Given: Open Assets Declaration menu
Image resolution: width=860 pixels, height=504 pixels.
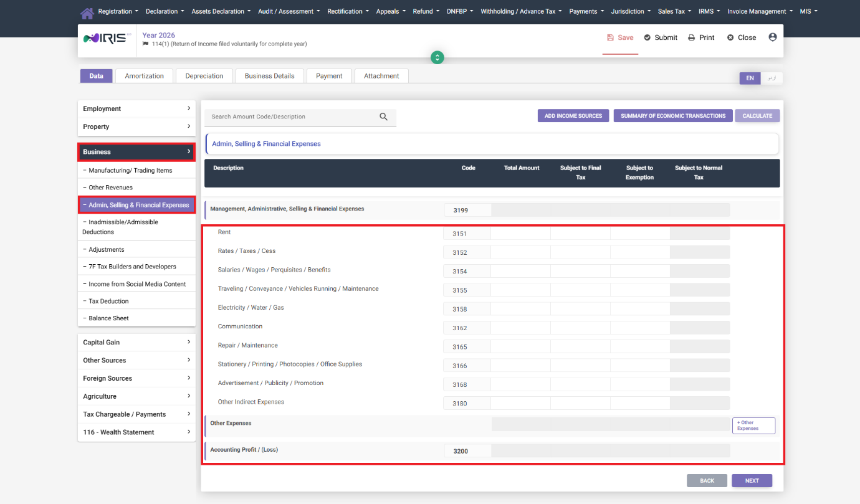Looking at the screenshot, I should (221, 11).
